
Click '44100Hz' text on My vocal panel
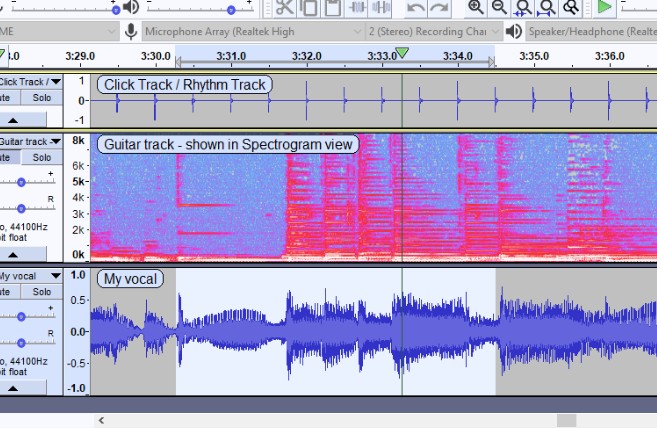point(28,361)
